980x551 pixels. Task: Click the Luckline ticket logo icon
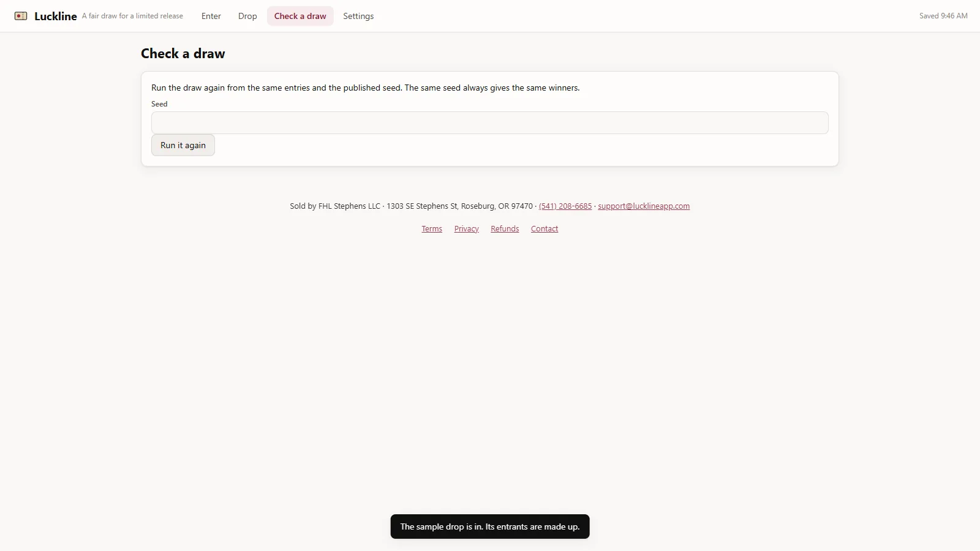(21, 16)
